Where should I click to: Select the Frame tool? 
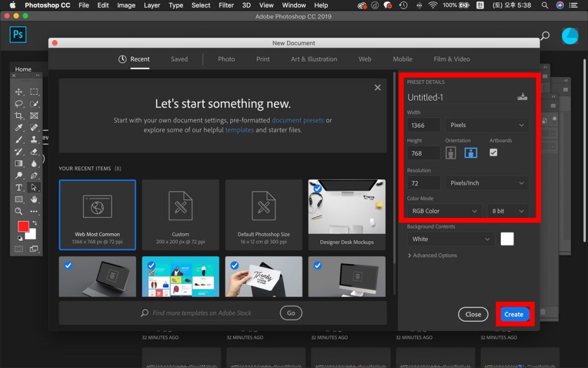click(x=34, y=116)
